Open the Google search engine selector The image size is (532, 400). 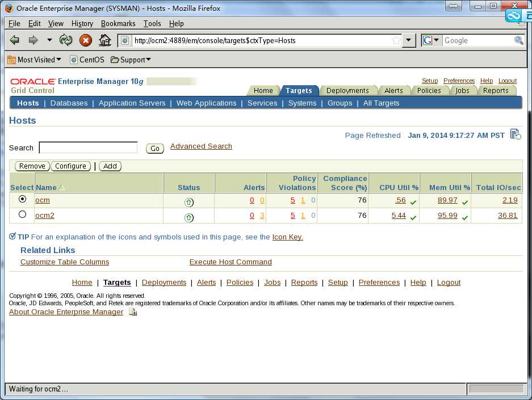(x=432, y=41)
